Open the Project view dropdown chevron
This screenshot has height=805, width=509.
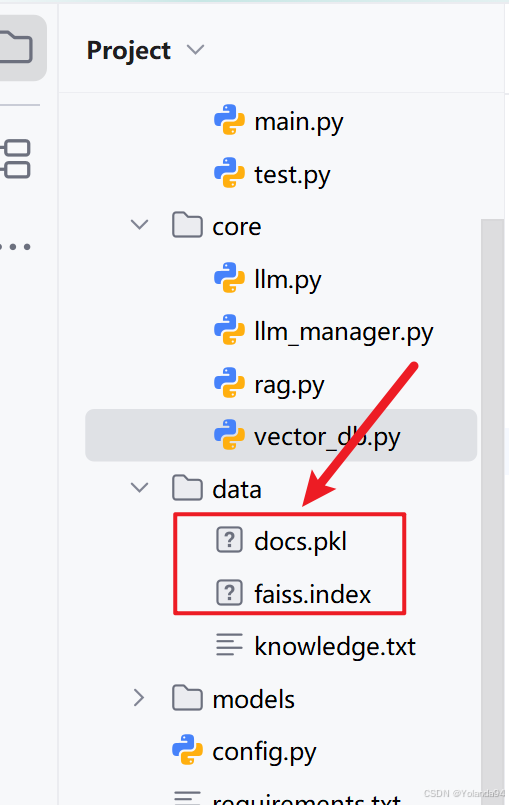195,50
